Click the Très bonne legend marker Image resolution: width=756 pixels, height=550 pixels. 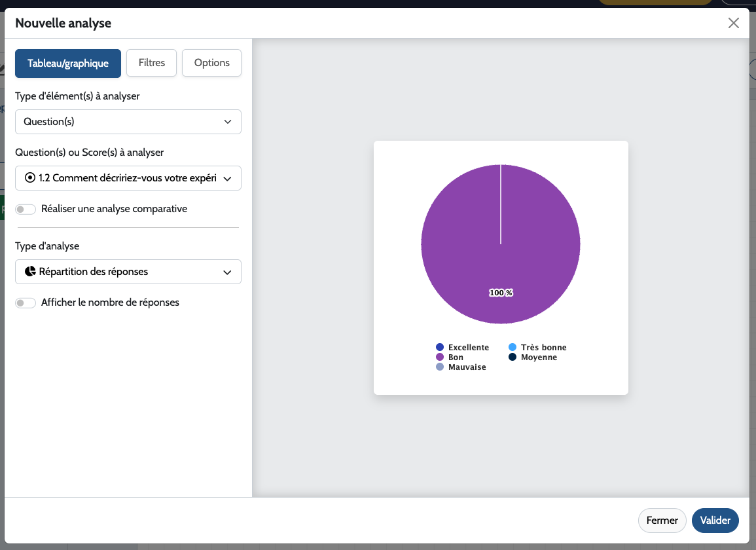click(x=513, y=347)
